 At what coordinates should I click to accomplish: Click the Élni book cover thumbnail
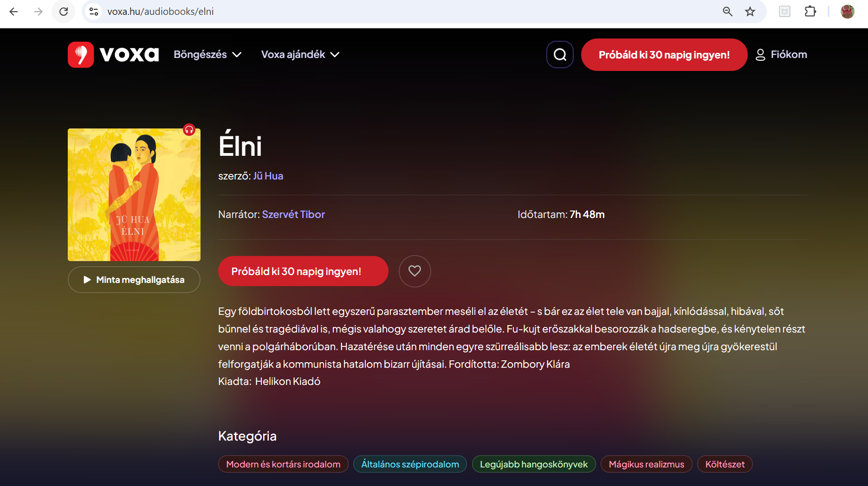pos(134,195)
